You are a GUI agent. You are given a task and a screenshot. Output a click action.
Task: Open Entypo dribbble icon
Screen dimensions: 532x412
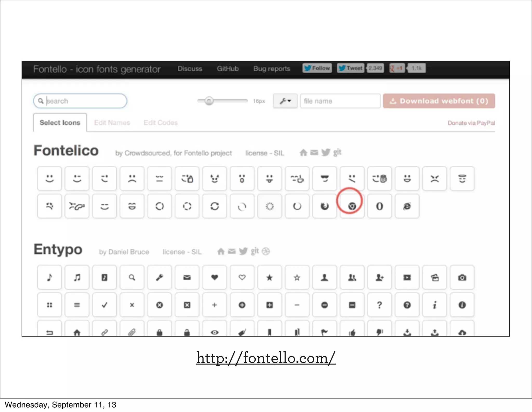click(x=266, y=251)
